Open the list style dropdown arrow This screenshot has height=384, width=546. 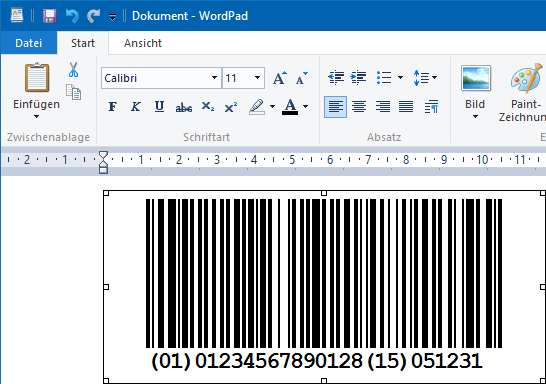click(400, 78)
